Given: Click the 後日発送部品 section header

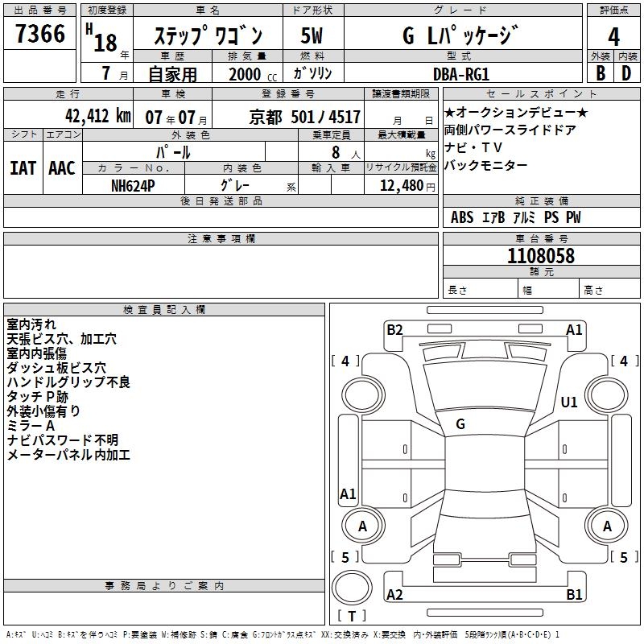Looking at the screenshot, I should 221,200.
